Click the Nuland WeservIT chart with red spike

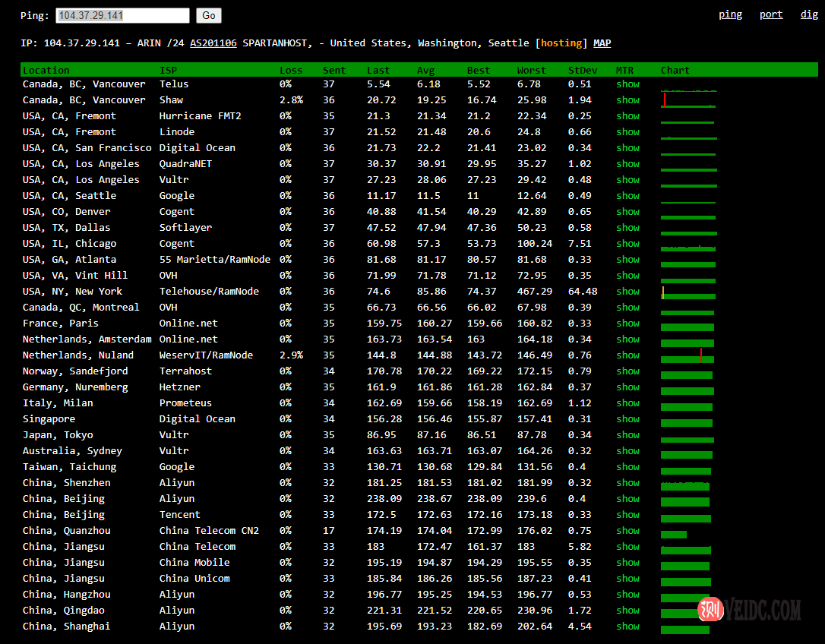tap(688, 355)
